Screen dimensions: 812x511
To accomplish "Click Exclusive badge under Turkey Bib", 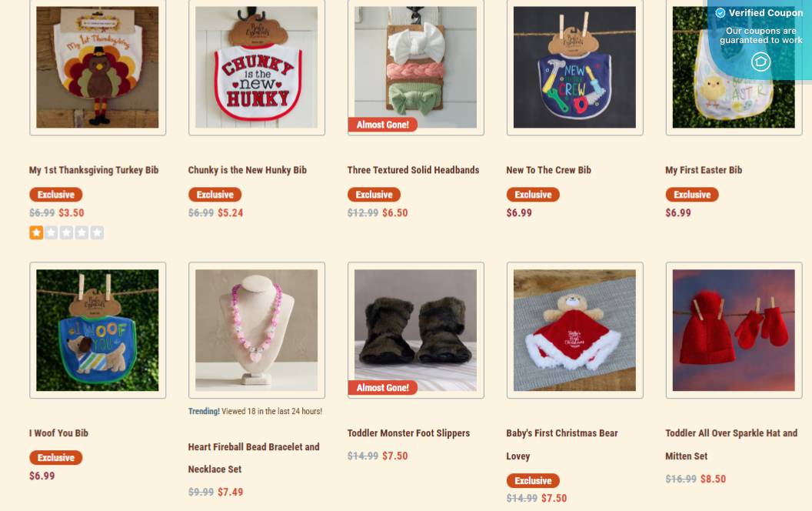I will [56, 195].
